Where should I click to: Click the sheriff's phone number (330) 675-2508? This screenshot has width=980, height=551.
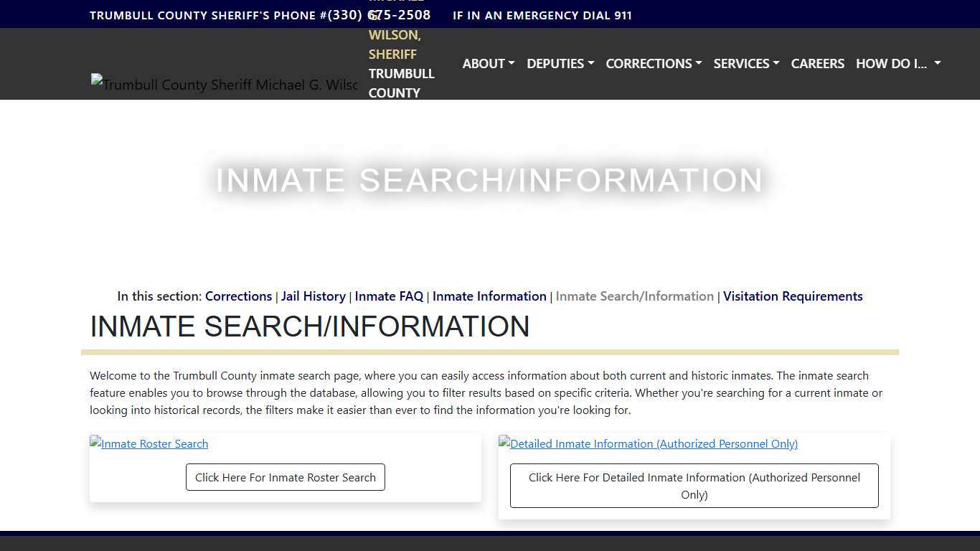click(x=380, y=14)
